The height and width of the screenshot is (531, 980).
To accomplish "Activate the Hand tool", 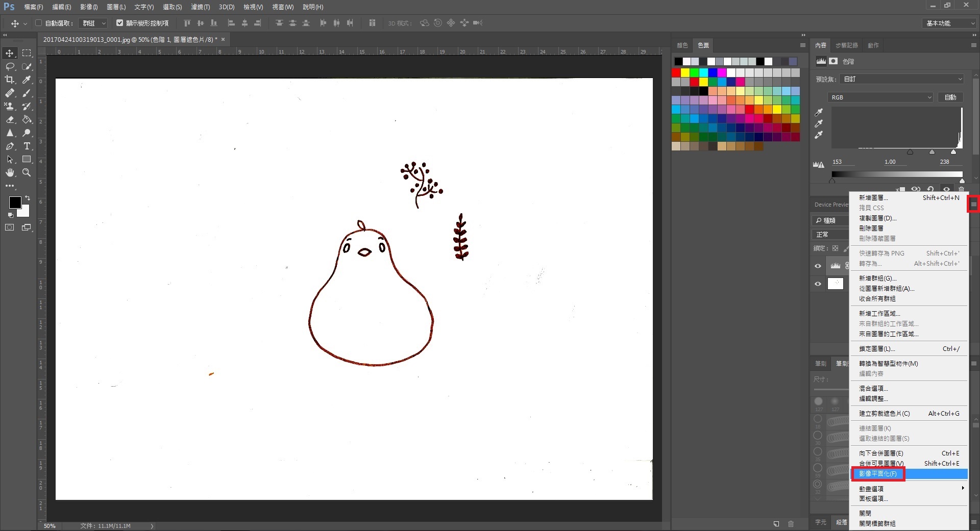I will pyautogui.click(x=10, y=172).
